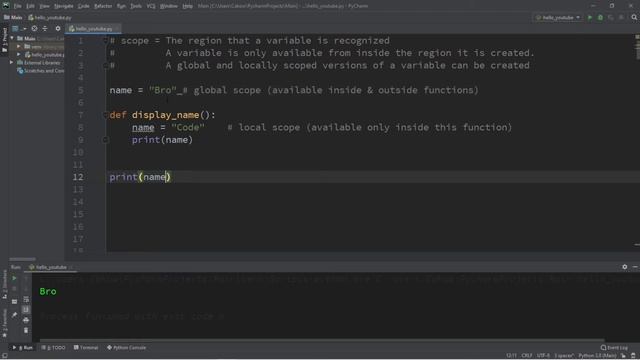
Task: Open the Tools menu
Action: 136,6
